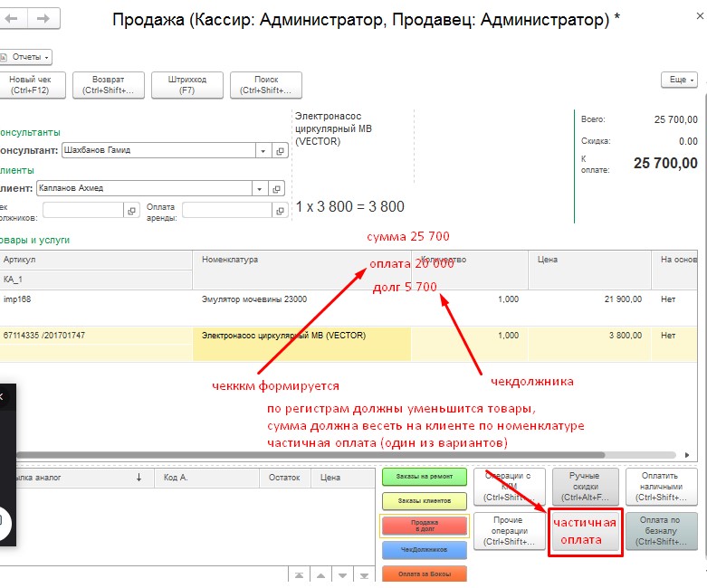The image size is (707, 588).
Task: Jump to the last row of the analog list
Action: [364, 575]
